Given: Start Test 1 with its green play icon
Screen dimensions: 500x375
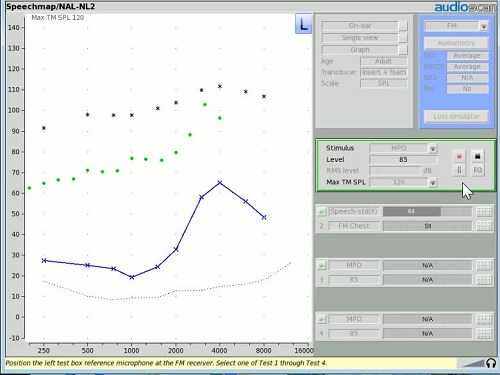Looking at the screenshot, I should [x=321, y=211].
